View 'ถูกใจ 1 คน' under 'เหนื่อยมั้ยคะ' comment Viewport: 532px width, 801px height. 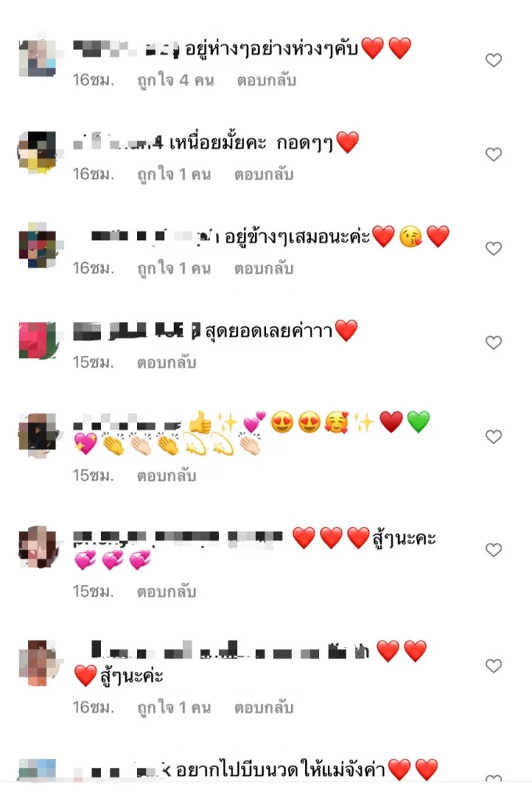(174, 174)
